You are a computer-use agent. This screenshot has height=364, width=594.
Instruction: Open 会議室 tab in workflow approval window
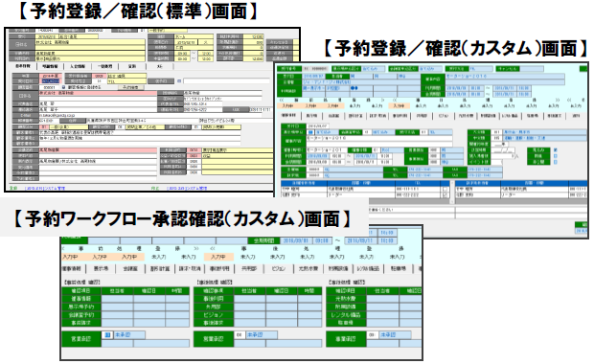pos(130,268)
